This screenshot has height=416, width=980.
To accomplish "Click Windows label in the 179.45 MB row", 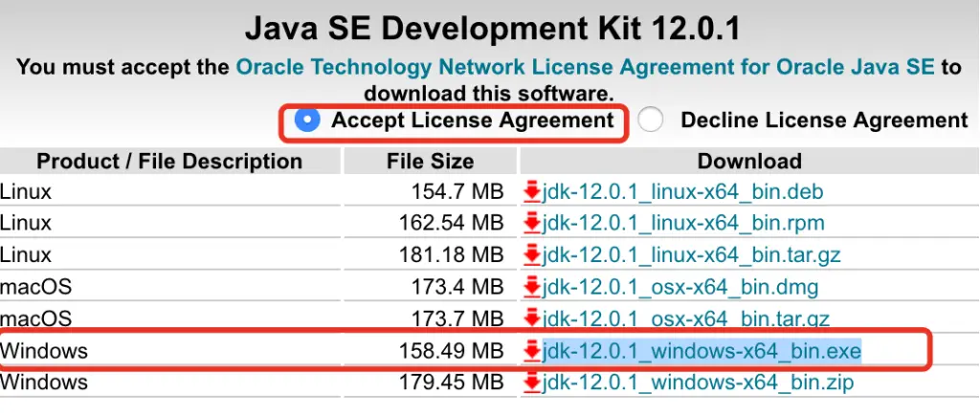I will coord(44,383).
